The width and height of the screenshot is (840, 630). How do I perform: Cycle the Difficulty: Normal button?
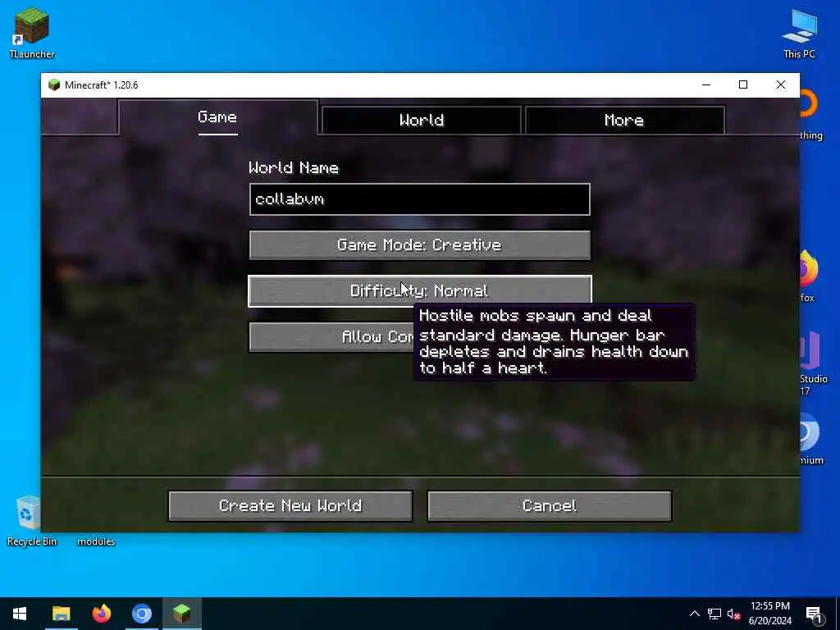(x=420, y=291)
